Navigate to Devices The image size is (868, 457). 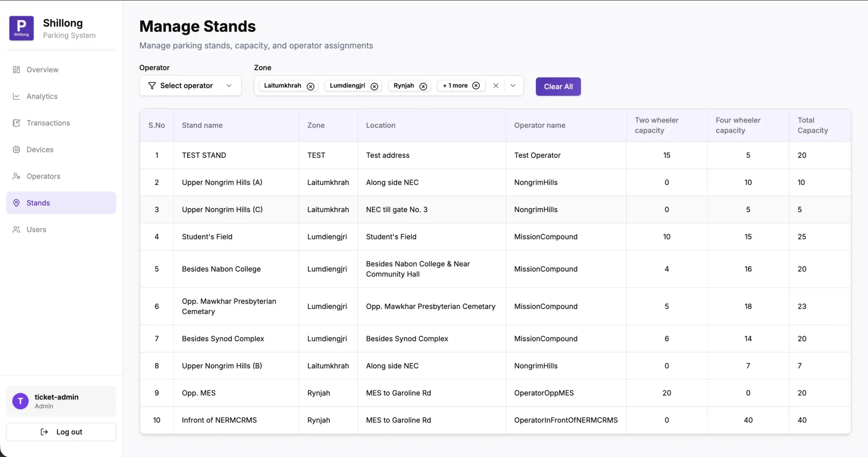tap(61, 150)
